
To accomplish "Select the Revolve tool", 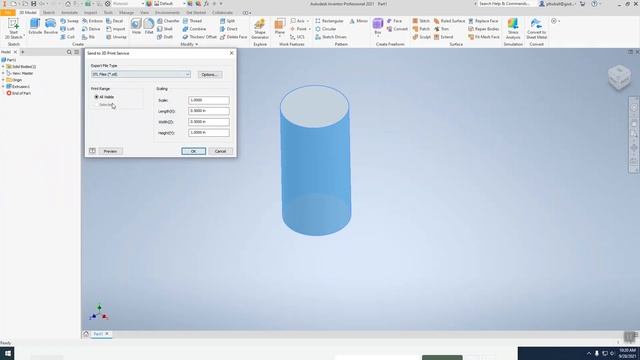I will click(x=51, y=26).
